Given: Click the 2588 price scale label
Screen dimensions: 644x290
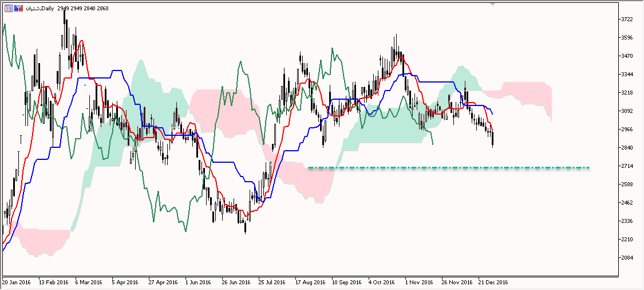Looking at the screenshot, I should 628,185.
